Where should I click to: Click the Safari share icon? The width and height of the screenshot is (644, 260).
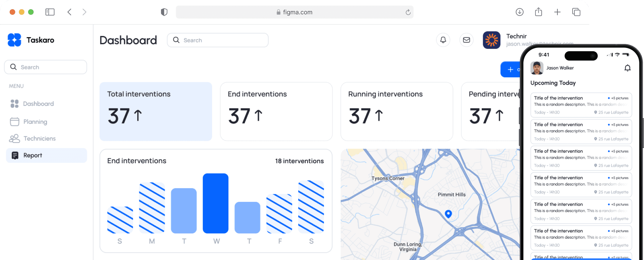538,12
